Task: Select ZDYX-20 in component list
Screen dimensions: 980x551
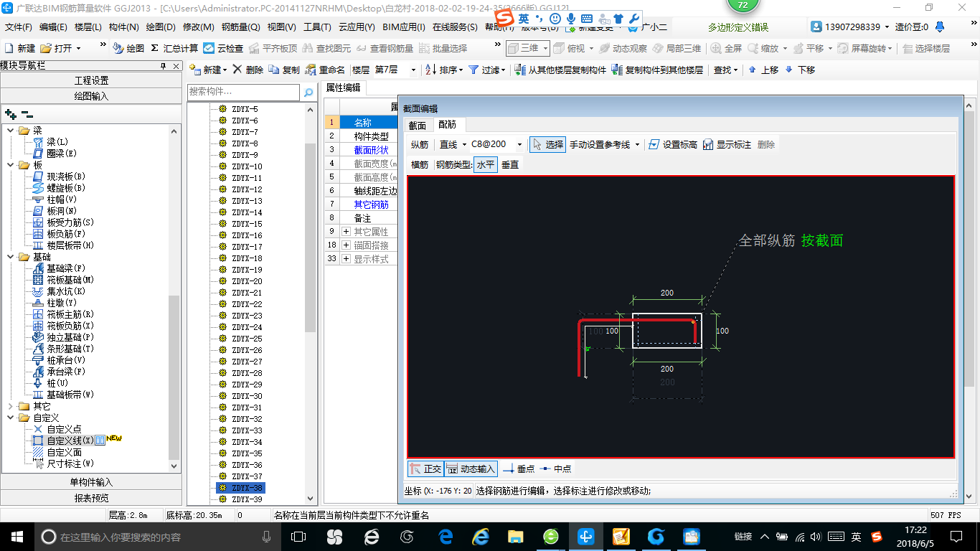Action: (x=247, y=281)
